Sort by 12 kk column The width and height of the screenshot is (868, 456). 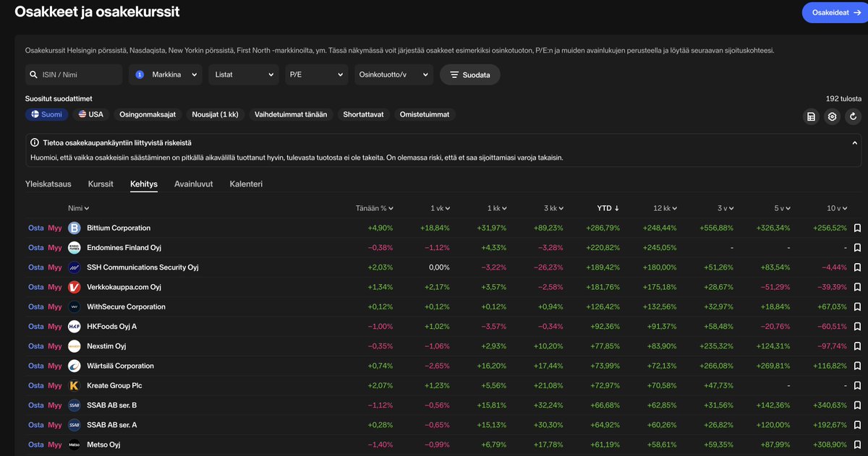coord(665,208)
